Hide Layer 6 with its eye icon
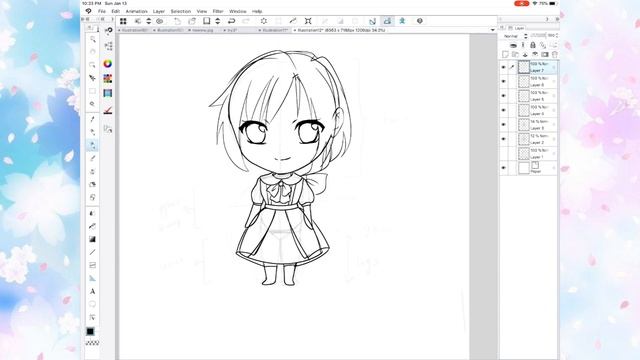 pyautogui.click(x=503, y=82)
